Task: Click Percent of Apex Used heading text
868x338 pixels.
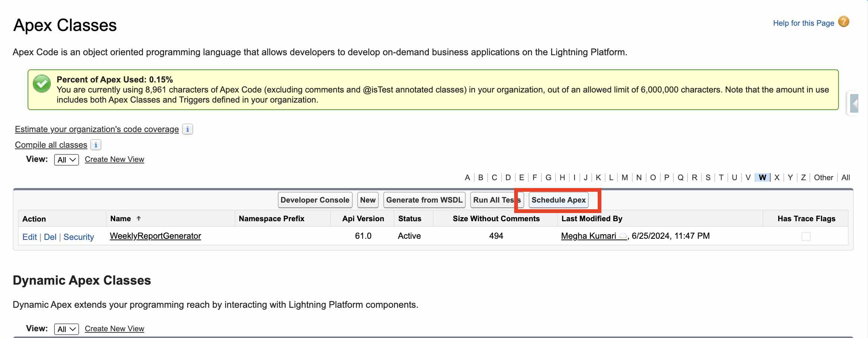Action: tap(115, 79)
